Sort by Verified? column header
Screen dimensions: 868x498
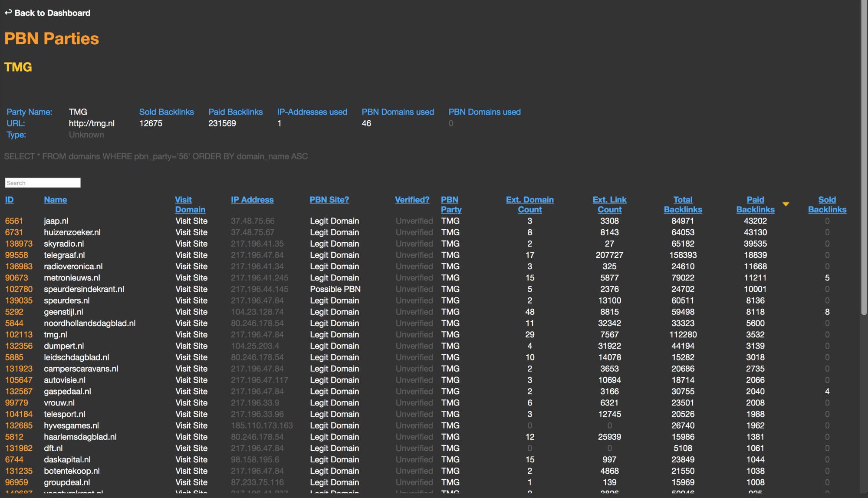point(412,200)
